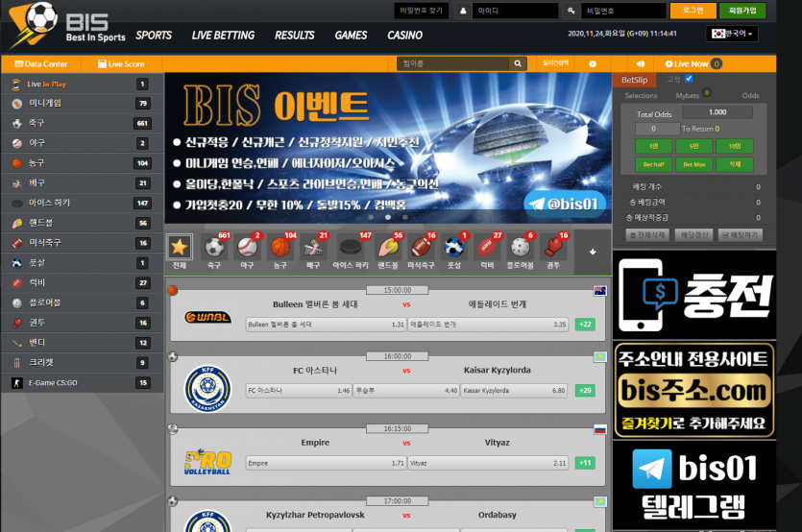Filter by 권투 boxing glove icon
Viewport: 802px width, 532px height.
click(x=553, y=248)
